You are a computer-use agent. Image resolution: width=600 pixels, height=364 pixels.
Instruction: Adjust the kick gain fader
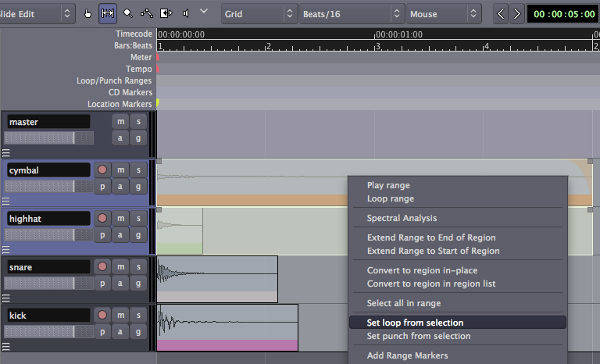[49, 331]
